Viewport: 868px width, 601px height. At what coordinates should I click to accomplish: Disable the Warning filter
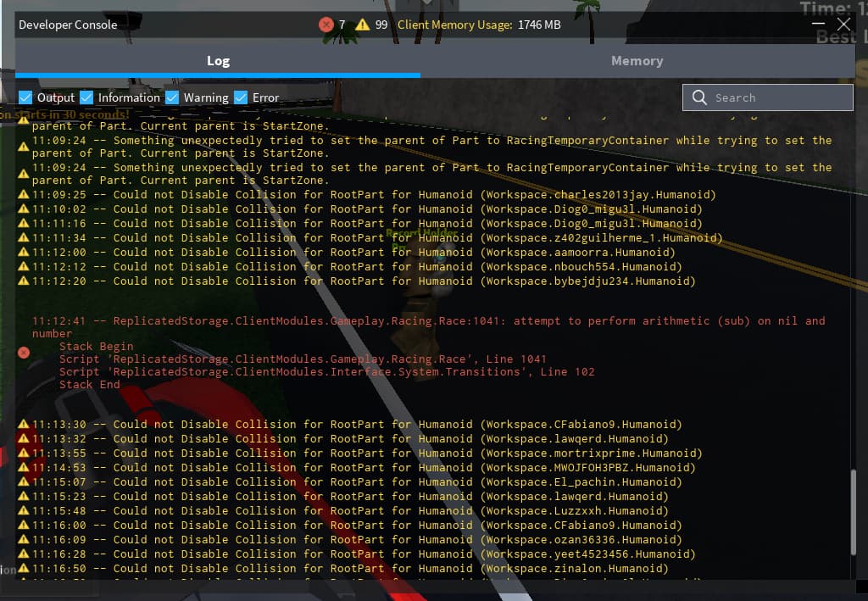[x=172, y=97]
